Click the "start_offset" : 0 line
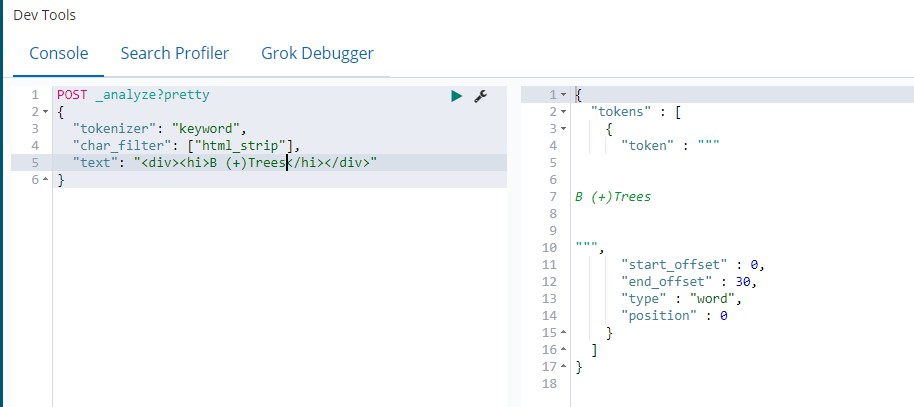This screenshot has height=407, width=914. (693, 265)
